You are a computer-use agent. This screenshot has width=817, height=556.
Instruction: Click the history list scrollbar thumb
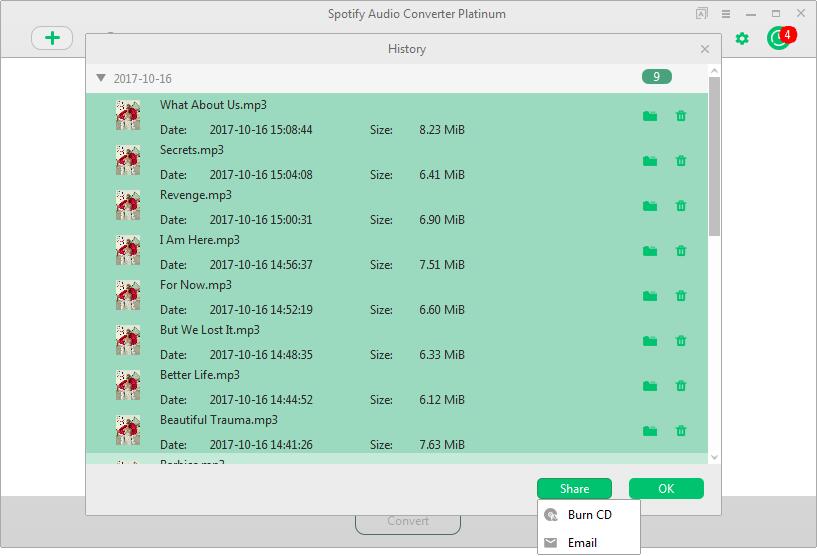[714, 156]
